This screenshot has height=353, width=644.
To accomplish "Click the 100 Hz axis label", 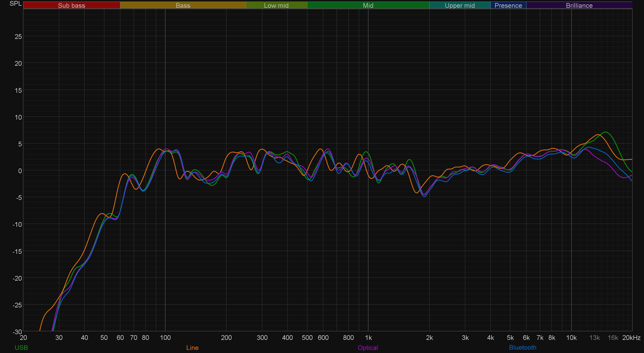I will tap(165, 338).
